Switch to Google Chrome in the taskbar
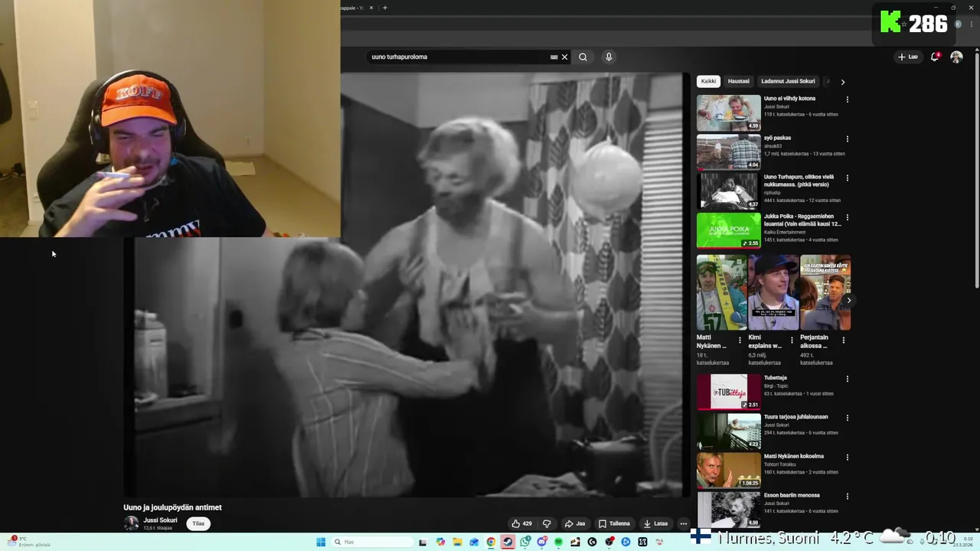This screenshot has height=551, width=980. (491, 542)
